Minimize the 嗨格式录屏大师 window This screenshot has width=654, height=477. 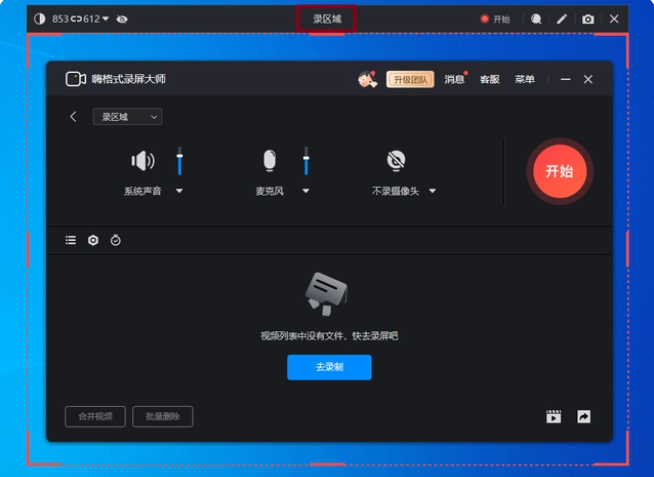pyautogui.click(x=566, y=79)
